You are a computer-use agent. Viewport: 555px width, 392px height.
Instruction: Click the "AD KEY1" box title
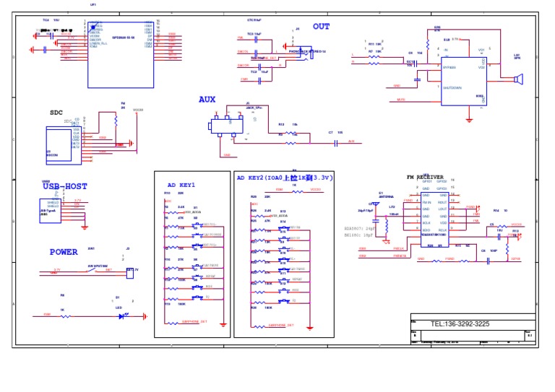click(181, 185)
